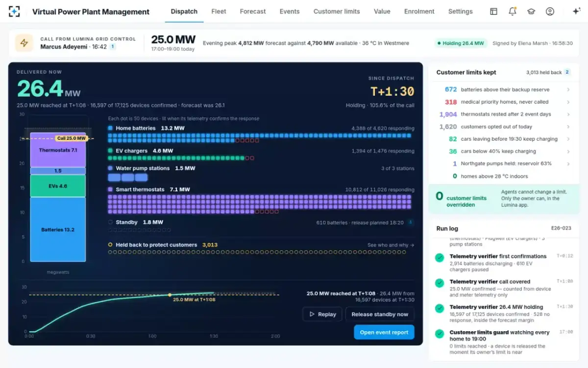The image size is (588, 368).
Task: Open the panel layout icon
Action: [x=493, y=11]
